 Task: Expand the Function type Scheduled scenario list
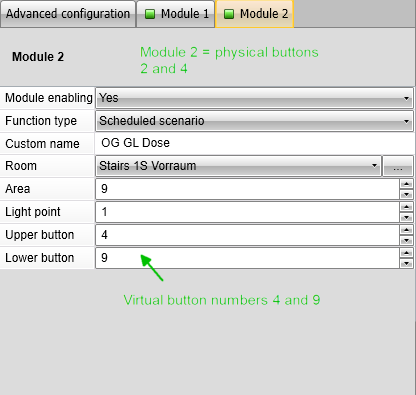[255, 121]
